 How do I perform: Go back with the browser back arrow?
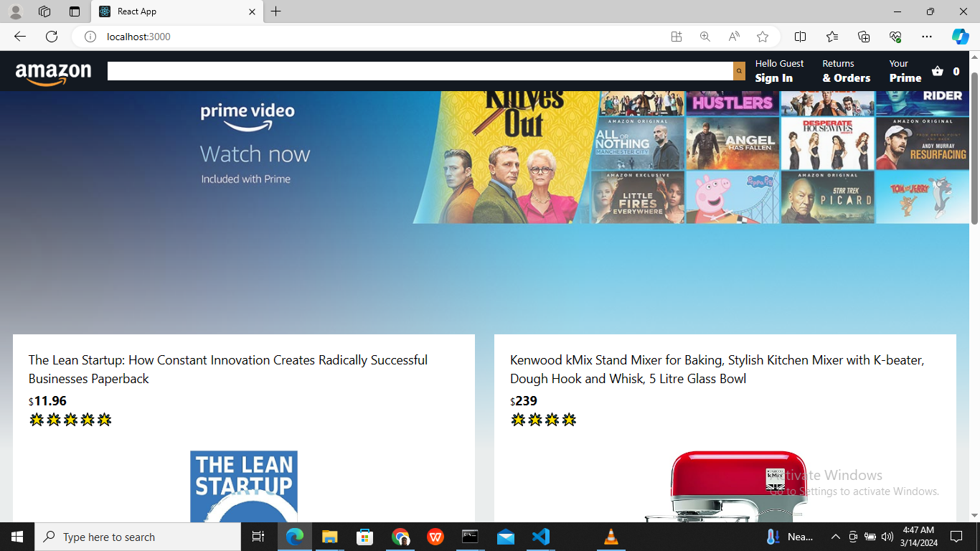tap(20, 37)
